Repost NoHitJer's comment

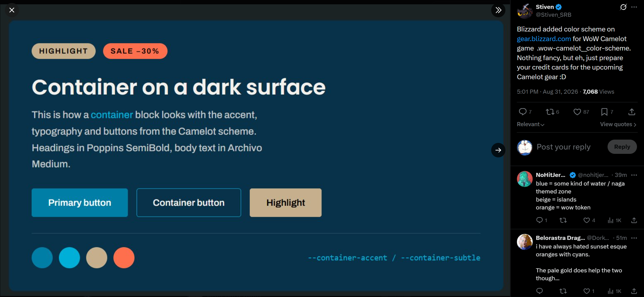pos(563,220)
